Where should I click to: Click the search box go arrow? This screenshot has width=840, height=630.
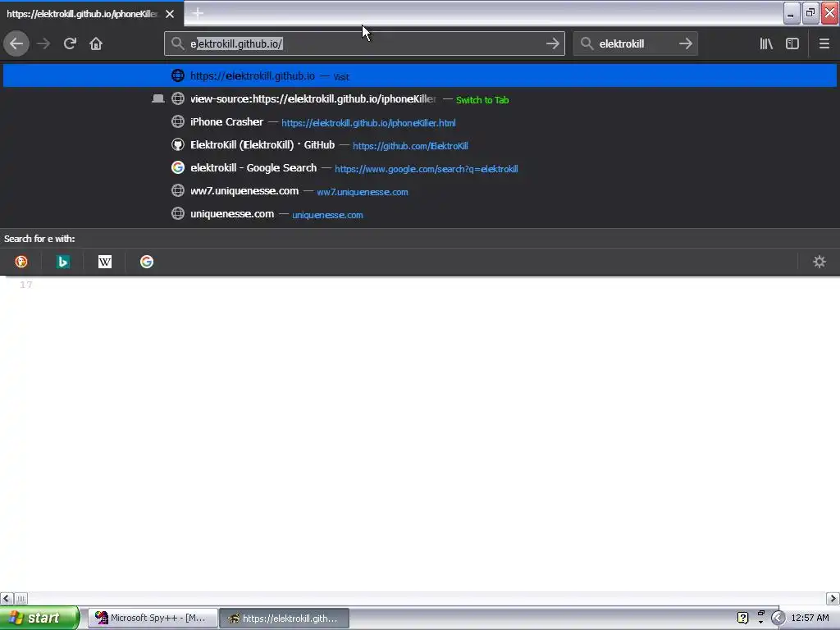685,43
